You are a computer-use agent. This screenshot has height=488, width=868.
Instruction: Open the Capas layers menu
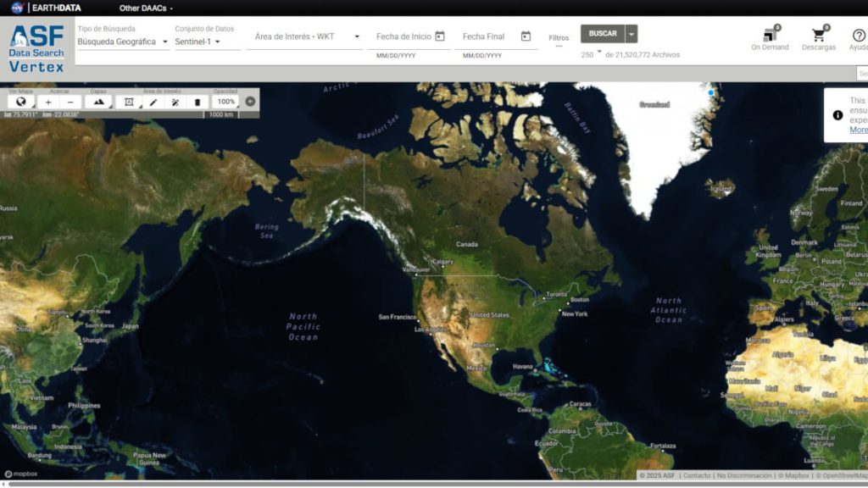[x=98, y=102]
